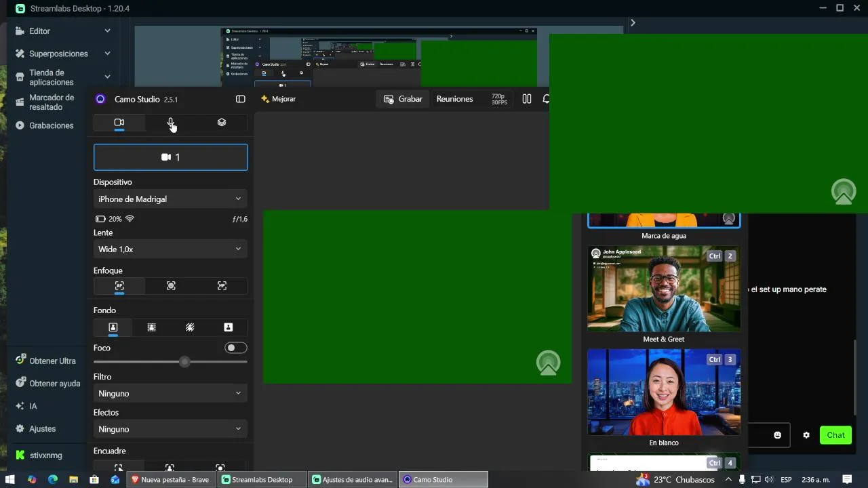
Task: Switch to Camo Studio microphone tab
Action: click(x=171, y=123)
